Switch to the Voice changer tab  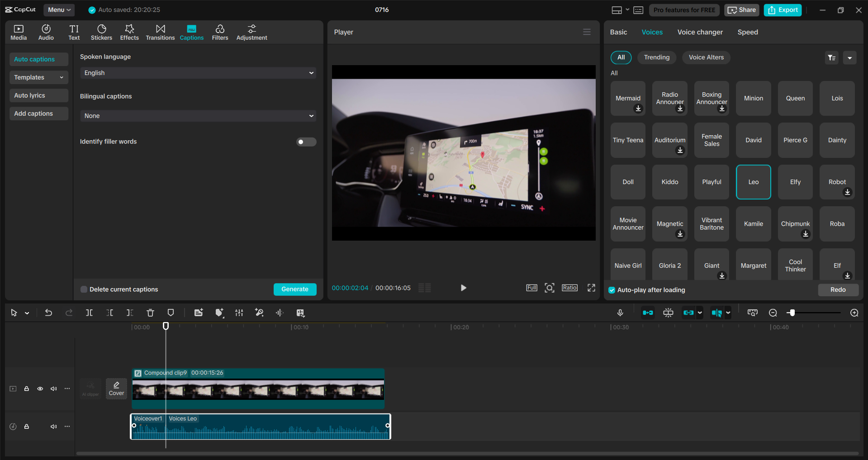pyautogui.click(x=700, y=32)
